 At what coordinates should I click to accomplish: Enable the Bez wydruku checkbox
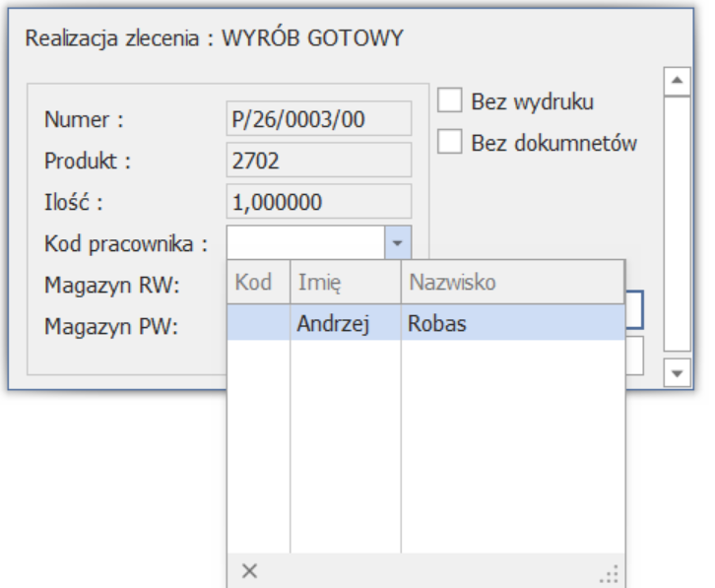[450, 100]
